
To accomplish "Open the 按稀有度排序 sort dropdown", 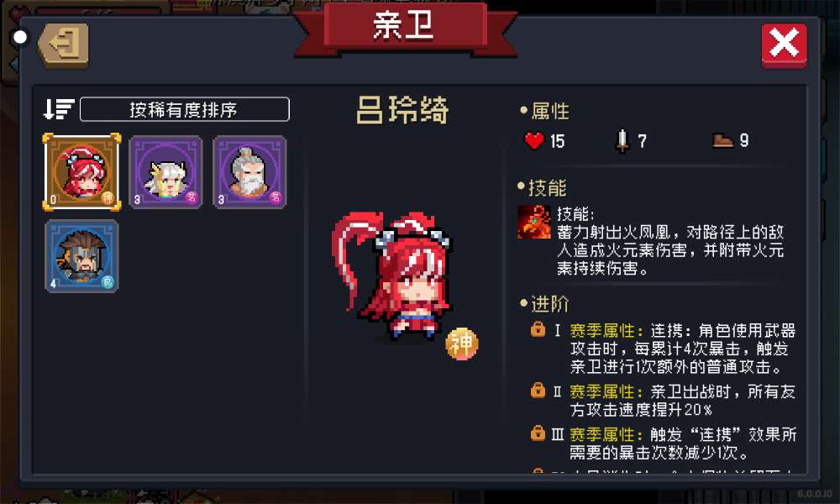I will pyautogui.click(x=184, y=109).
